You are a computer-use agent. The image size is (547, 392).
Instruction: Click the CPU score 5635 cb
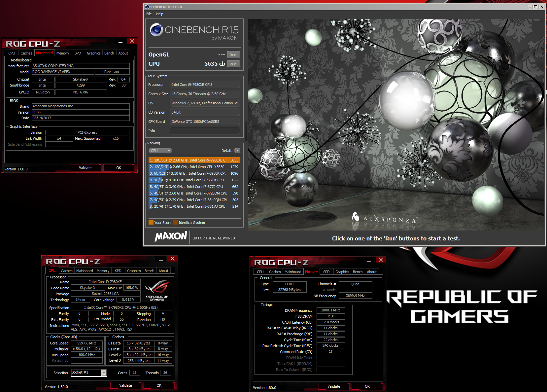(215, 64)
